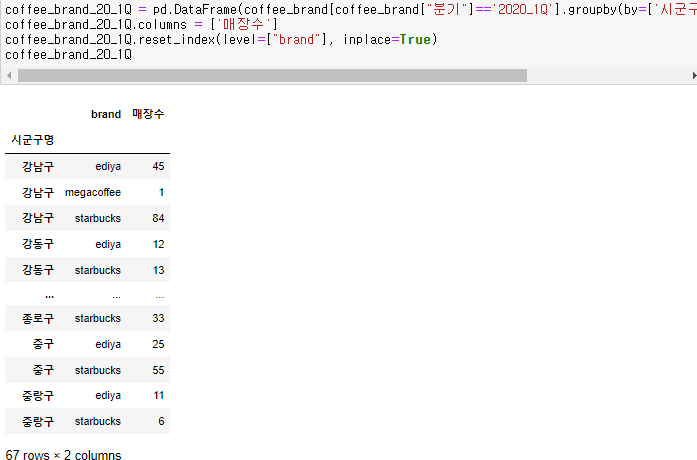The height and width of the screenshot is (460, 697).
Task: Click the value 1 for megacoffee
Action: (x=161, y=192)
